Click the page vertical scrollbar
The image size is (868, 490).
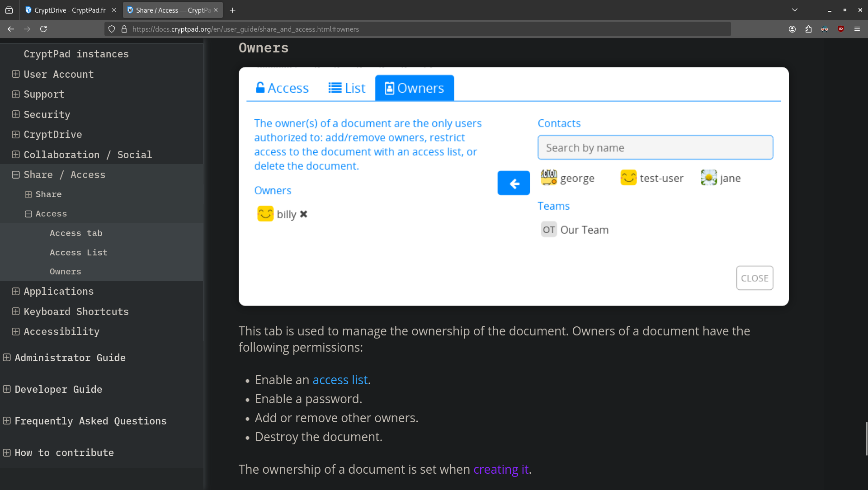pyautogui.click(x=866, y=438)
